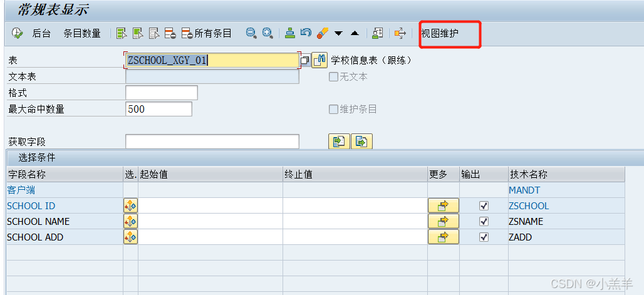Screen dimensions: 644x295
Task: Click the 更多 column header
Action: [x=444, y=174]
